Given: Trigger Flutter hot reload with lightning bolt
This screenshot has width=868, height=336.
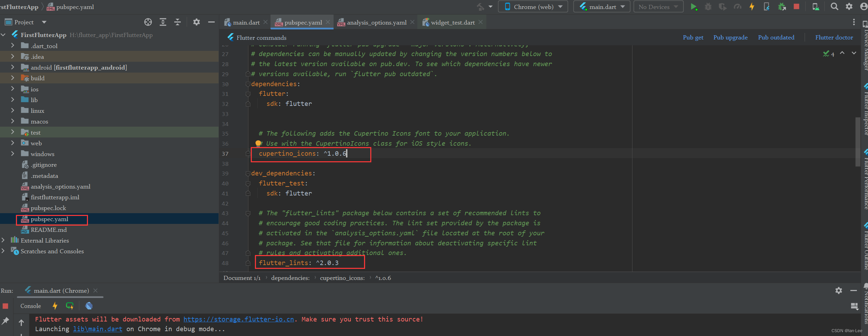Looking at the screenshot, I should 752,6.
